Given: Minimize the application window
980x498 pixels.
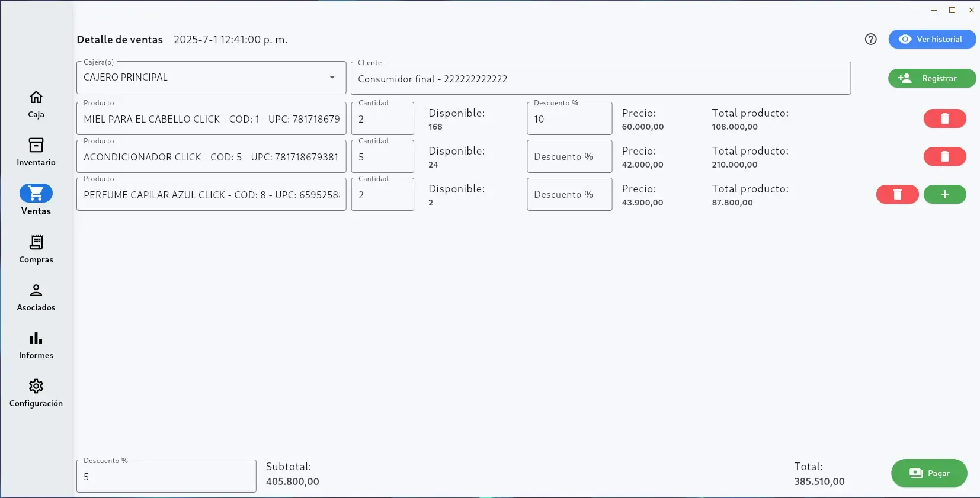Looking at the screenshot, I should [x=934, y=10].
